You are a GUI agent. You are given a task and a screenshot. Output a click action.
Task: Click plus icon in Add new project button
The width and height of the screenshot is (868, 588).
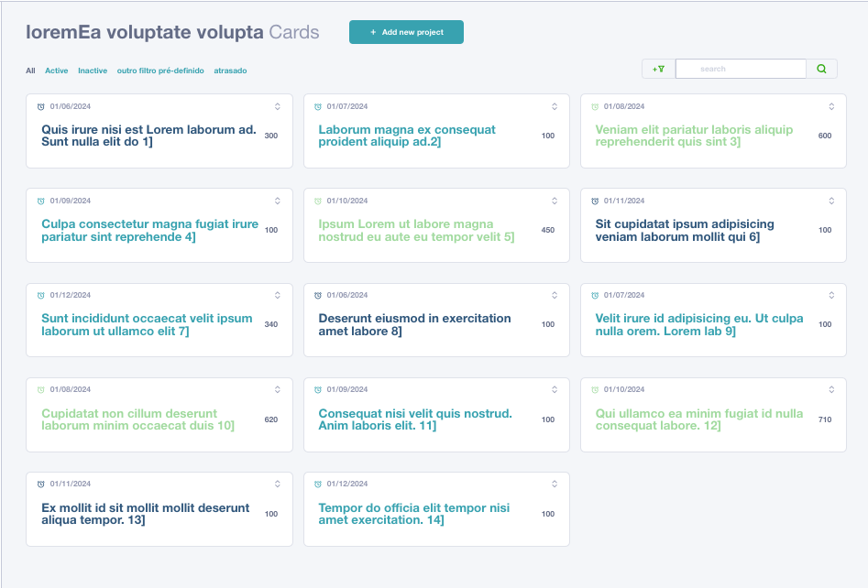pyautogui.click(x=373, y=32)
